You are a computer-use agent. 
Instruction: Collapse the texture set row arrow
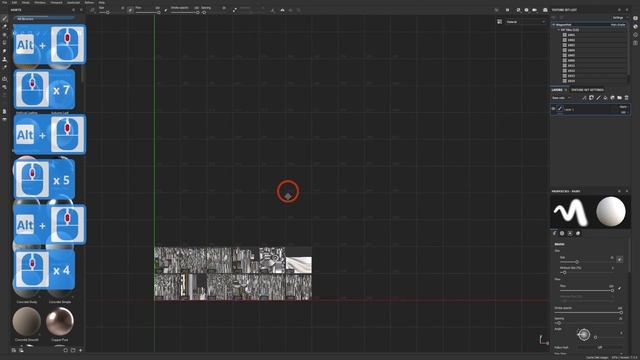pos(554,25)
